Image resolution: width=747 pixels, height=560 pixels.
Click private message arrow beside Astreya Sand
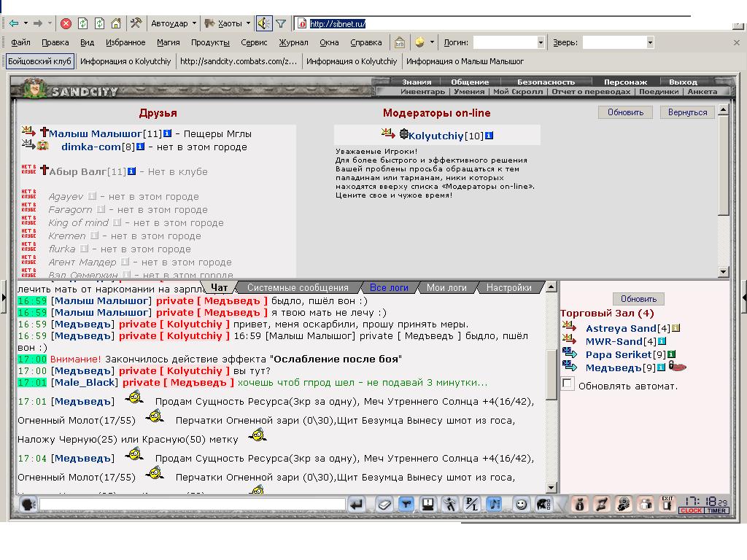(x=569, y=327)
